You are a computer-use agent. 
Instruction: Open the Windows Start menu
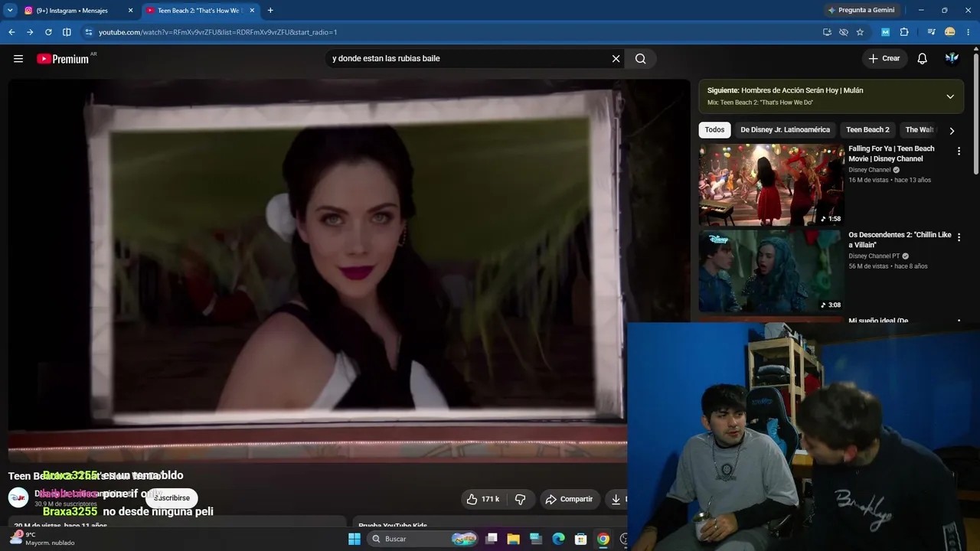click(x=354, y=539)
